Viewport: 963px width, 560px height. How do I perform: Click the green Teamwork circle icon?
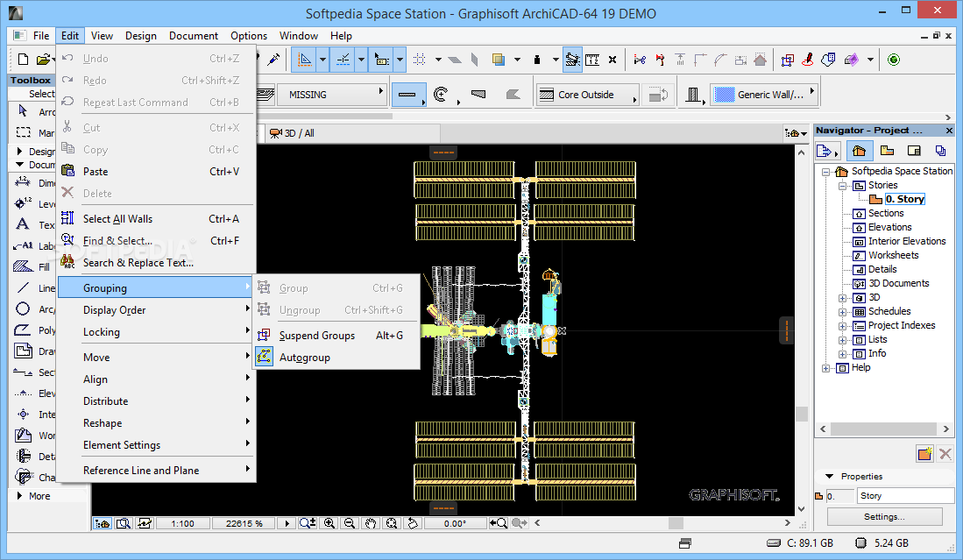(894, 60)
